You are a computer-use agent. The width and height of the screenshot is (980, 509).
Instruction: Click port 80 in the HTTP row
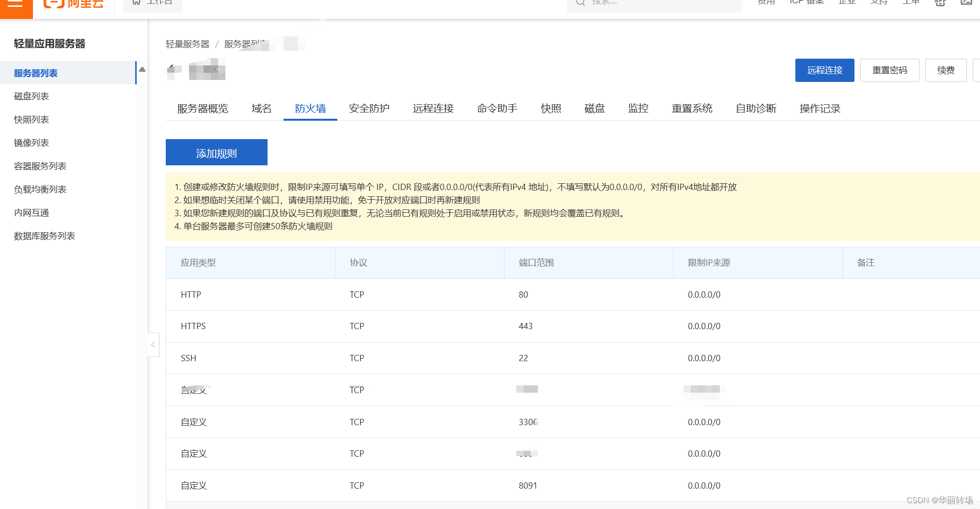click(523, 295)
